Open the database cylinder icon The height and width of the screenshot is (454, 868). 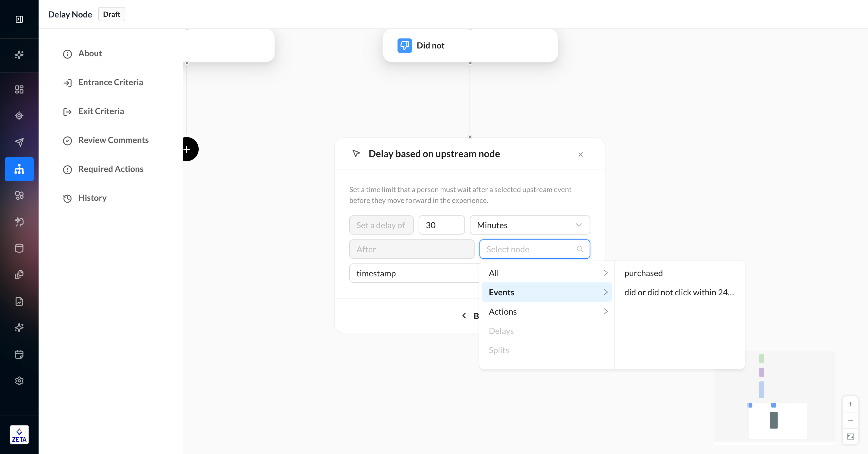[x=19, y=248]
